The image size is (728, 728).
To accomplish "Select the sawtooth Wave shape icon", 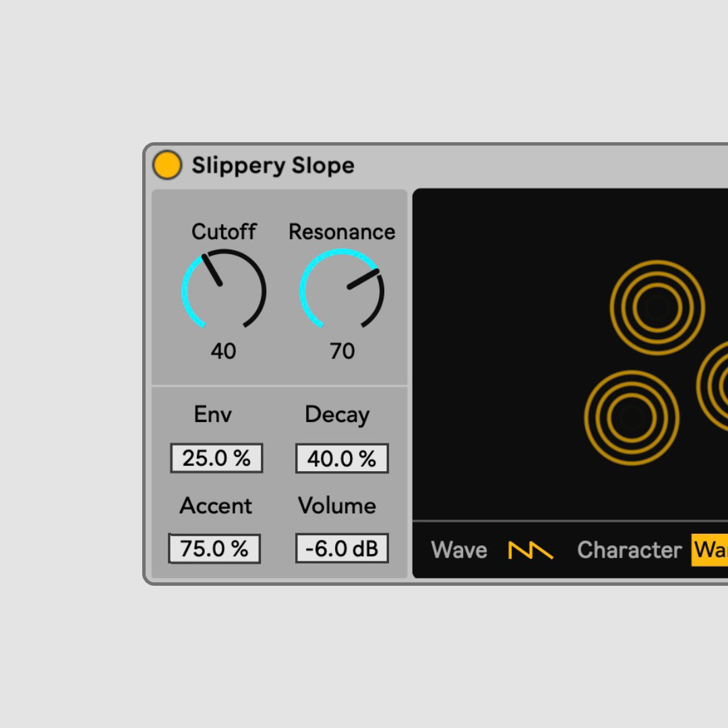I will click(532, 550).
